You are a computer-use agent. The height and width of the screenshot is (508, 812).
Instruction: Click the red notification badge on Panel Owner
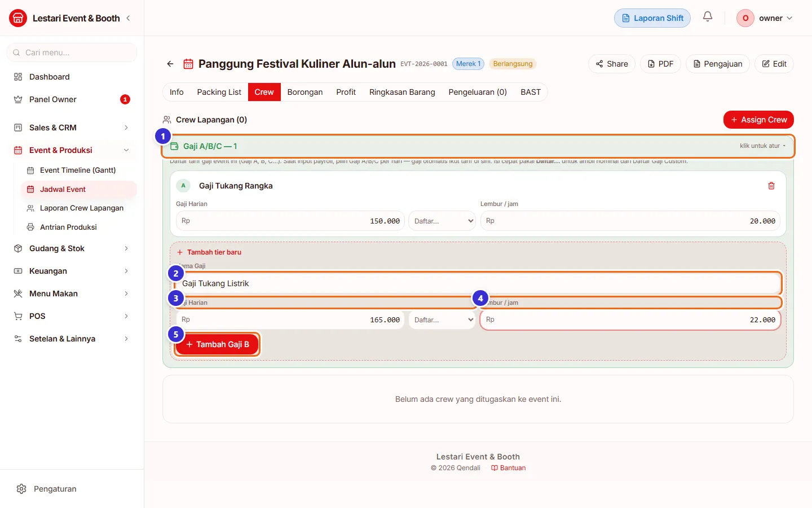(x=125, y=99)
